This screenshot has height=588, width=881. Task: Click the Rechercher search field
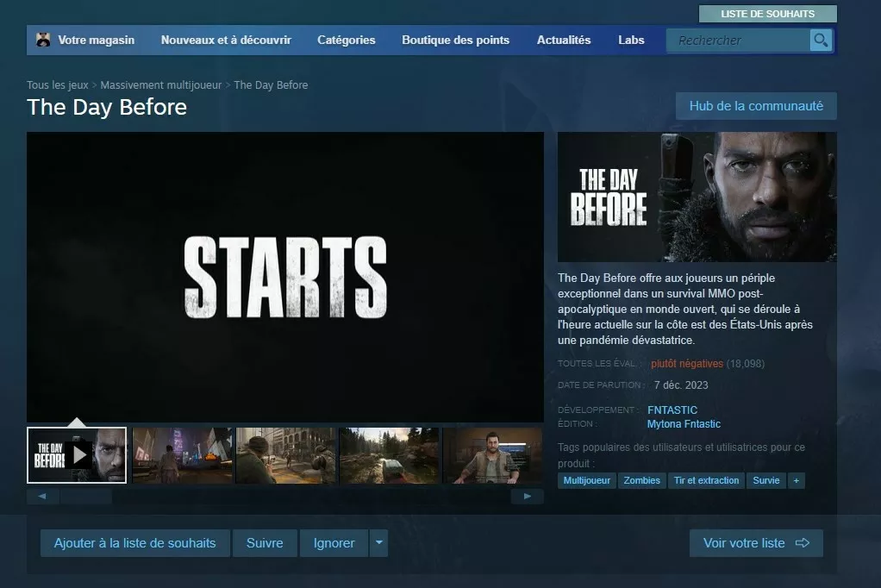click(738, 41)
